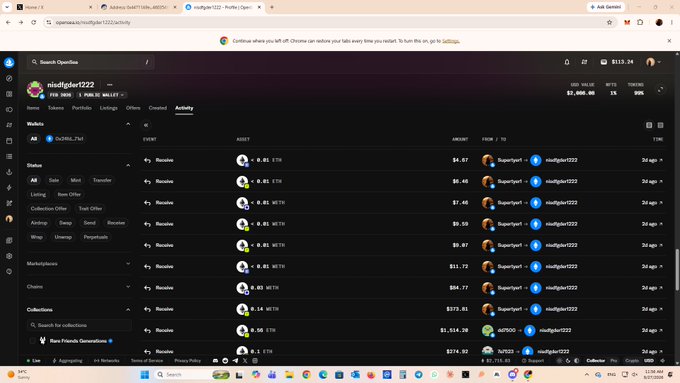Image resolution: width=680 pixels, height=383 pixels.
Task: Open Superlyor1 profile in $84.77 row
Action: 509,288
